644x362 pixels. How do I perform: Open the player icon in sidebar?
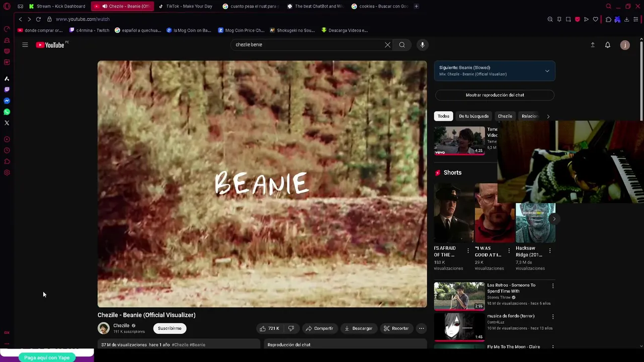7,139
